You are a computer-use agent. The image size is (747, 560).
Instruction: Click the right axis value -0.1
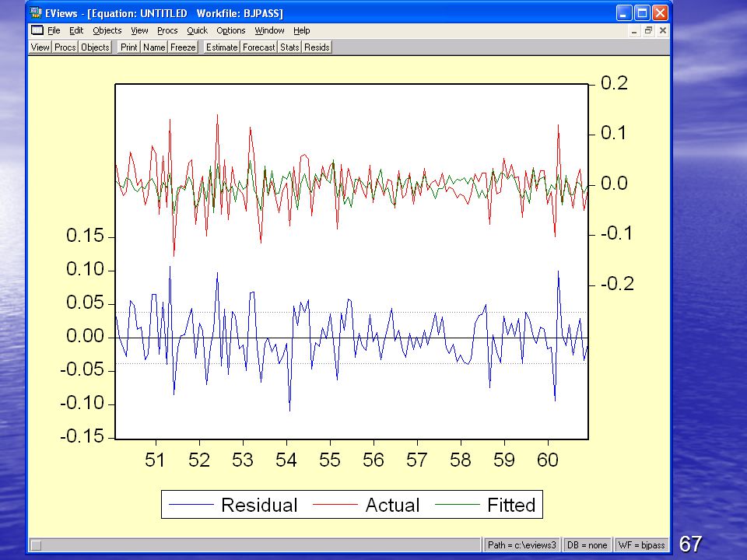pyautogui.click(x=616, y=233)
